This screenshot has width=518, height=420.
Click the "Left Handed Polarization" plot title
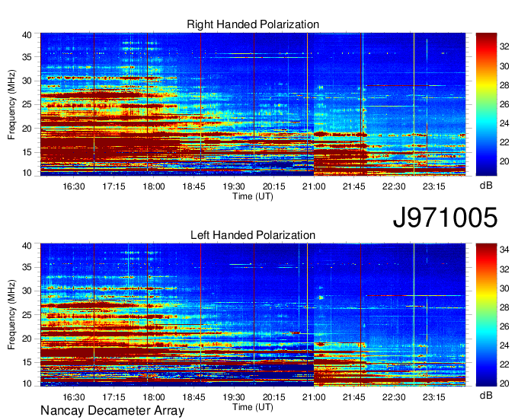click(253, 235)
